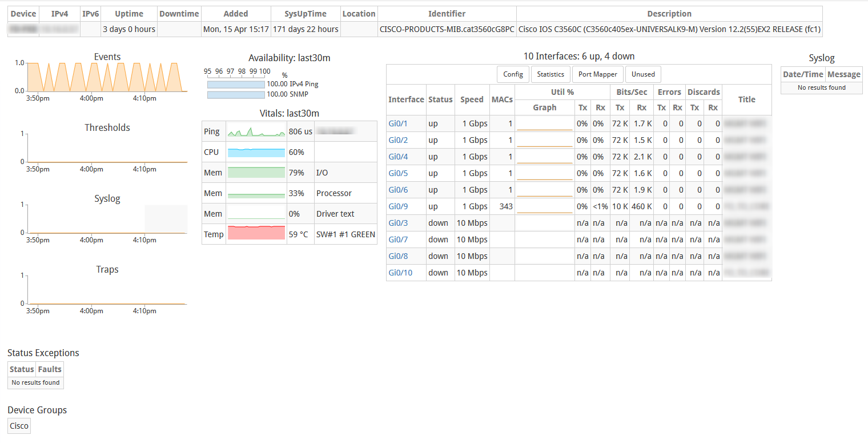Click the Mem Processor 33% graph
Image resolution: width=868 pixels, height=443 pixels.
pyautogui.click(x=256, y=193)
